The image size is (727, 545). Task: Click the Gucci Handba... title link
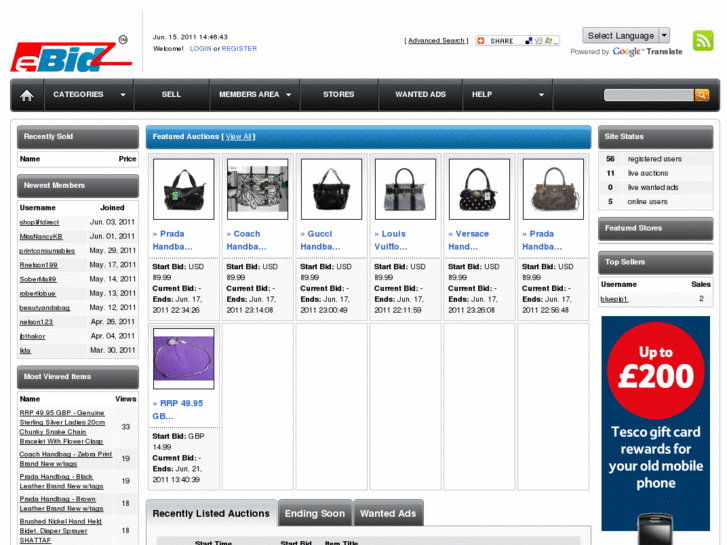tap(320, 240)
